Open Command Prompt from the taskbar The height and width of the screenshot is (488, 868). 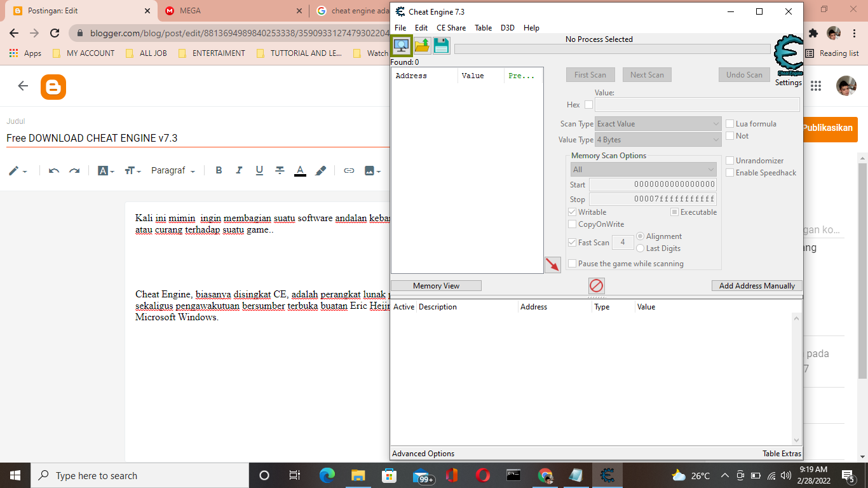514,475
